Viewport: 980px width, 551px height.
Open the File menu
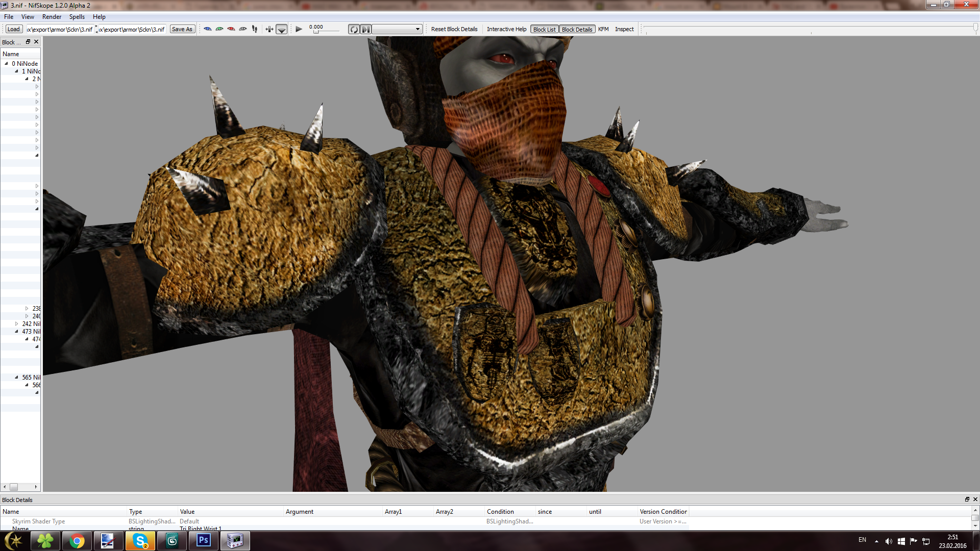coord(9,17)
